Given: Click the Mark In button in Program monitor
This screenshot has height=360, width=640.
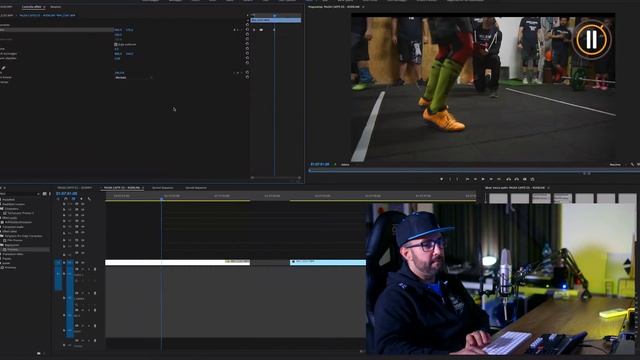Looking at the screenshot, I should pyautogui.click(x=450, y=179).
